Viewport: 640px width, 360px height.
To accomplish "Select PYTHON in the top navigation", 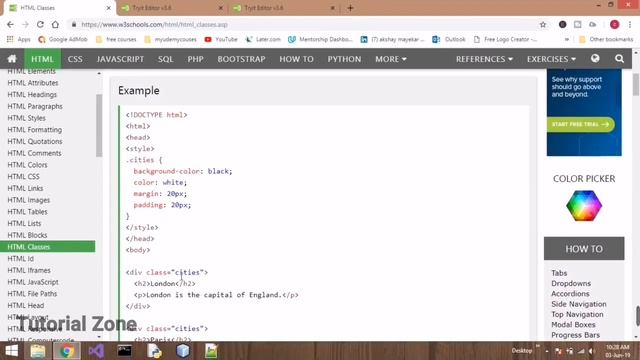I will (x=344, y=59).
